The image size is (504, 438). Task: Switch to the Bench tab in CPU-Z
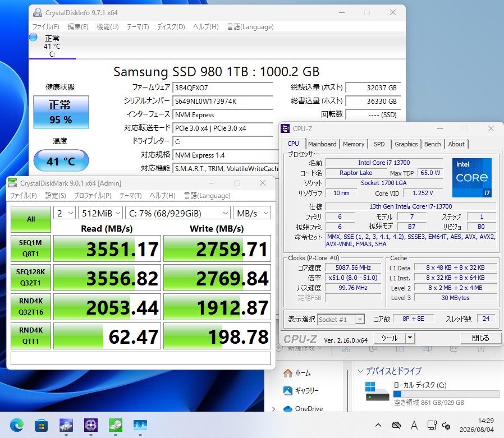click(433, 144)
